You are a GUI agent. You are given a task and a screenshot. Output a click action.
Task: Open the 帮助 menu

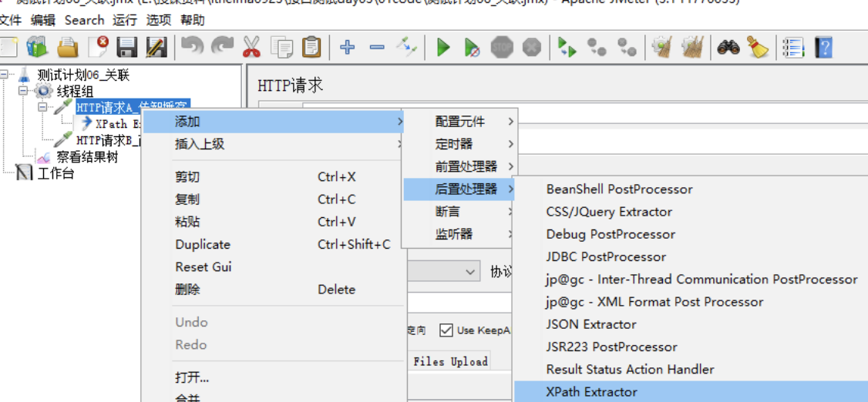(x=193, y=20)
